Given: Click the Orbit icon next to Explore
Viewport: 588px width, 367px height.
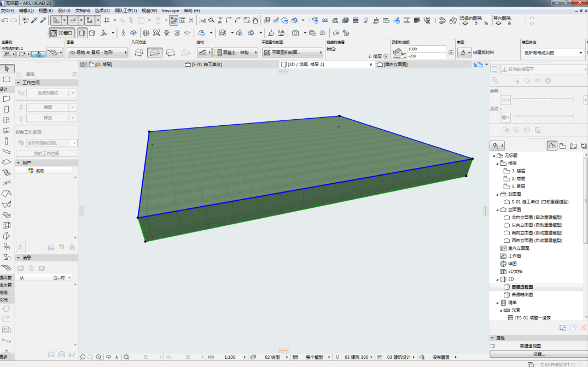Looking at the screenshot, I should 133,33.
